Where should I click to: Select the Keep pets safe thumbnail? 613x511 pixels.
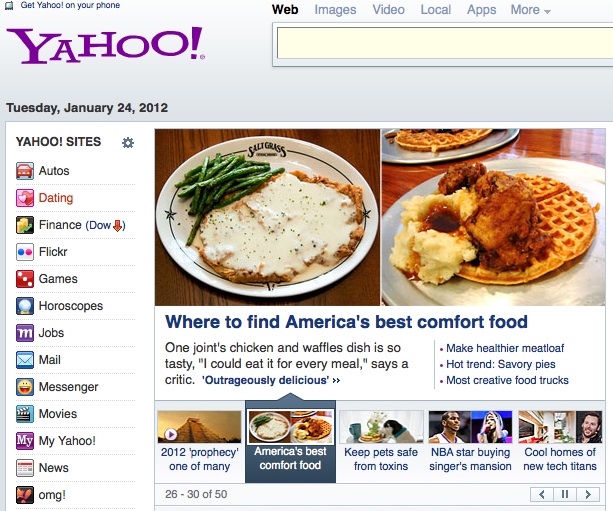[381, 427]
